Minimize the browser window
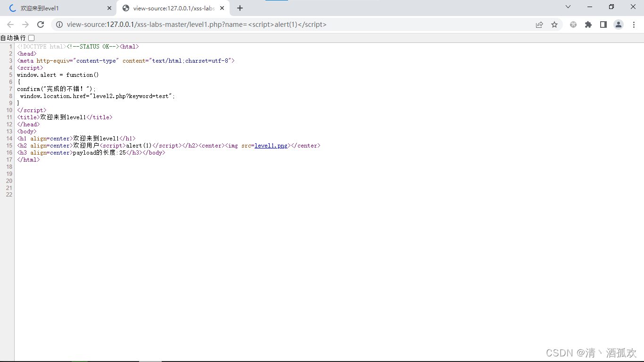 point(590,7)
